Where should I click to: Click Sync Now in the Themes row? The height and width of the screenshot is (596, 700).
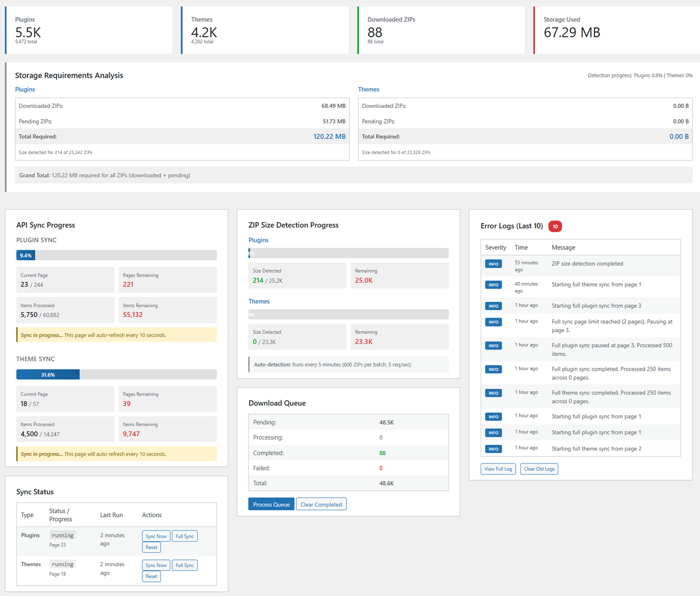click(x=156, y=565)
